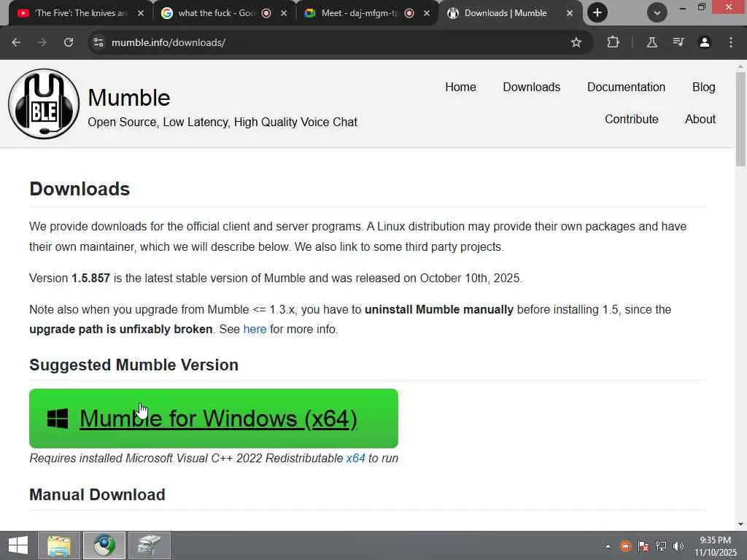The image size is (747, 560).
Task: Show hidden system tray icons
Action: (608, 546)
